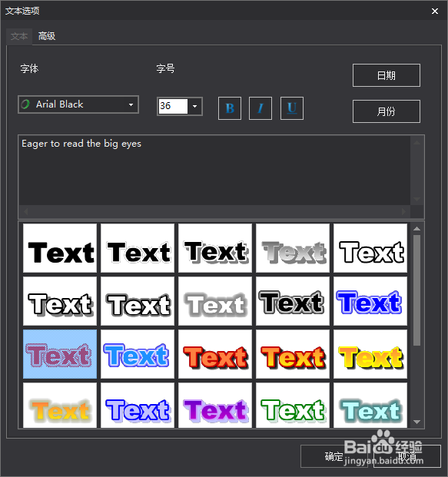Choose the white Text style with gray glow
448x477 pixels.
point(215,301)
